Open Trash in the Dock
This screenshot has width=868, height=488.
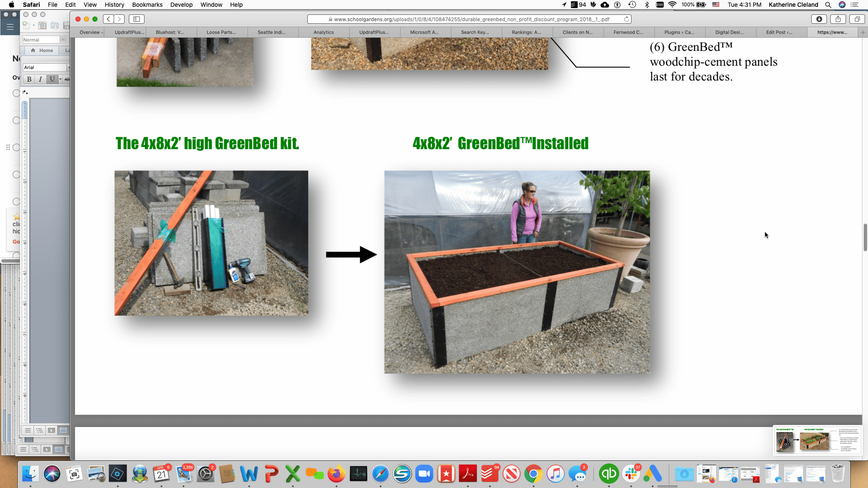point(837,474)
